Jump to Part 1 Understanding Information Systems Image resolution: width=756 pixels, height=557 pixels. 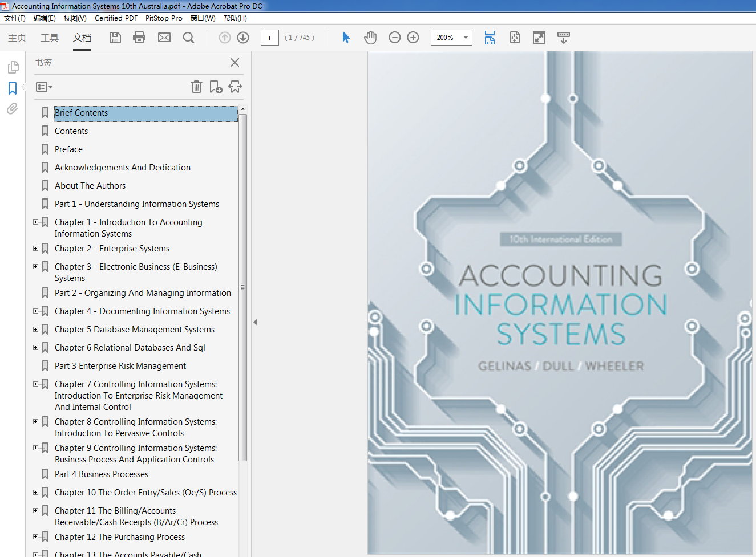(137, 204)
